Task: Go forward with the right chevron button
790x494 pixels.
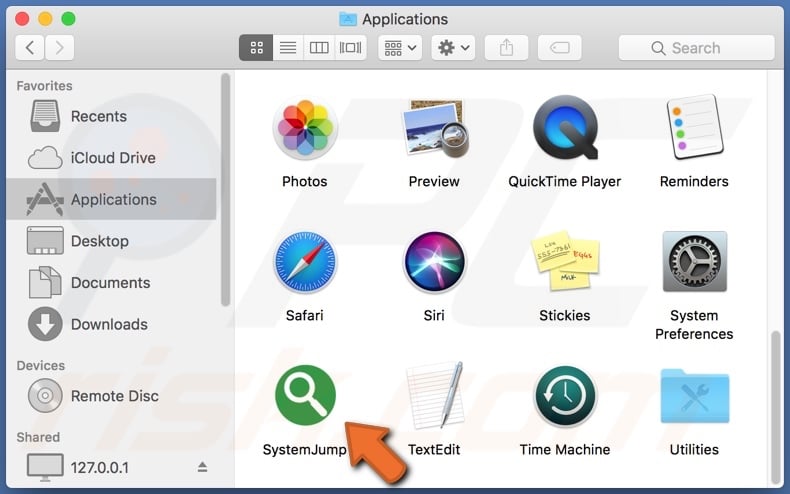Action: (x=59, y=48)
